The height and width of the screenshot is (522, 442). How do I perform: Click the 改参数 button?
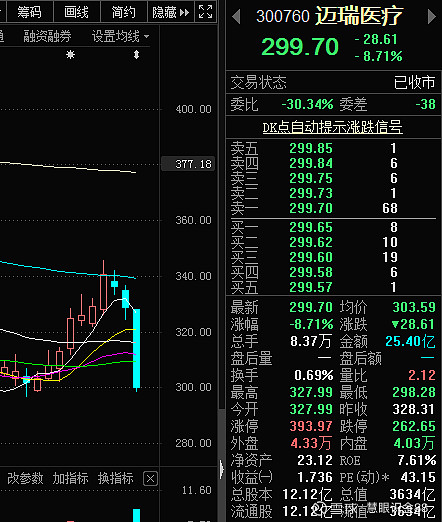point(25,478)
